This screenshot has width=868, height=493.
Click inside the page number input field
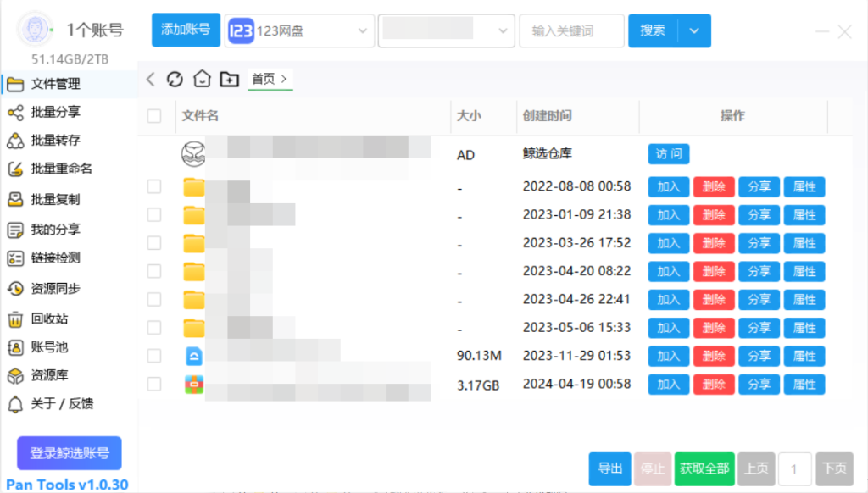[794, 468]
